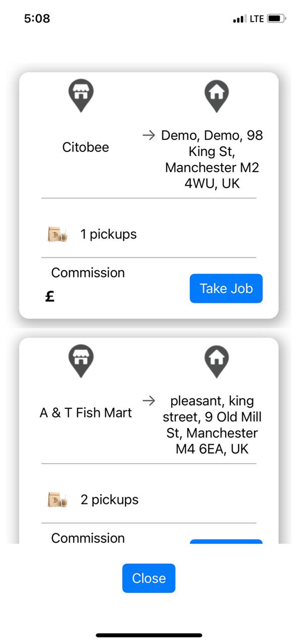Tap the food bag icon beside 2 pickups

click(58, 500)
